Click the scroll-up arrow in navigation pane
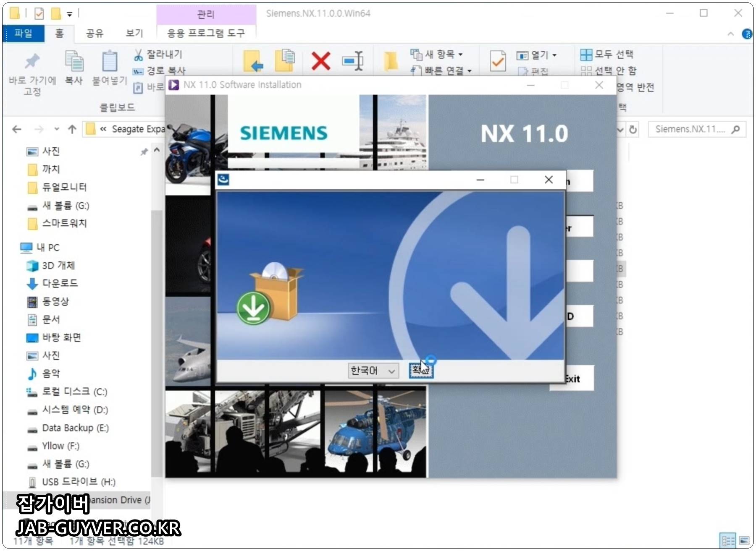756x551 pixels. click(x=157, y=150)
